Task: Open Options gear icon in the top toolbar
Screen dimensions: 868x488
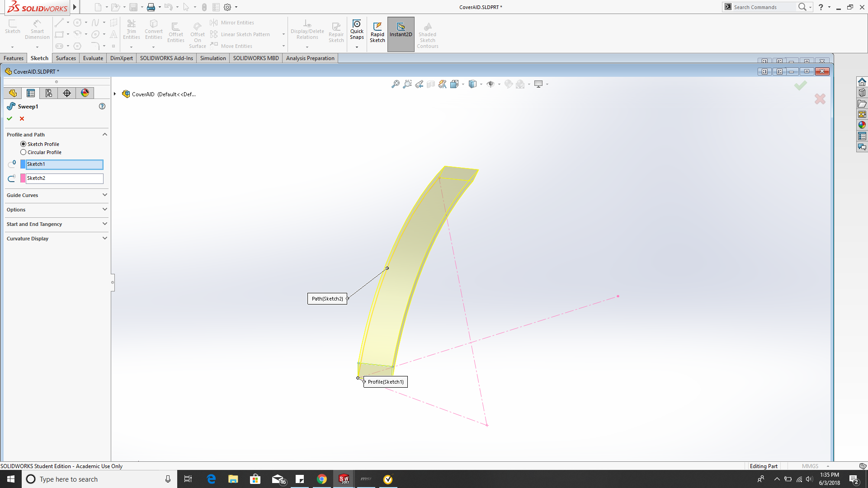Action: coord(227,7)
